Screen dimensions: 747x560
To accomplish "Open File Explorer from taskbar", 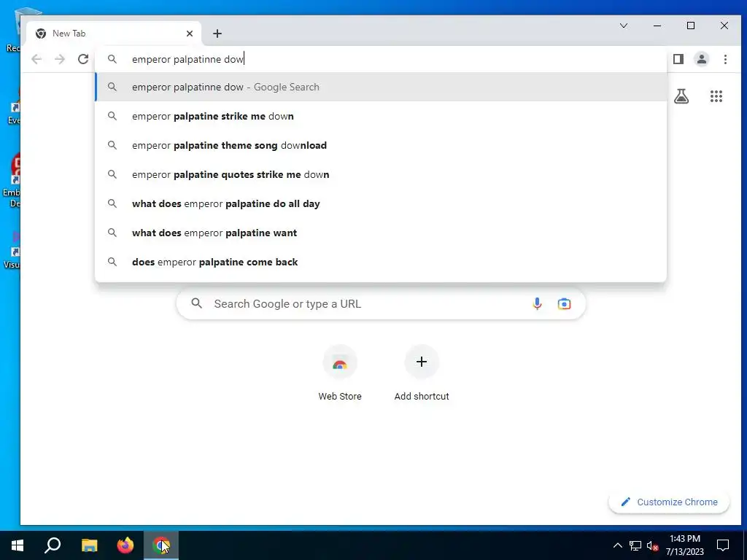I will coord(89,545).
